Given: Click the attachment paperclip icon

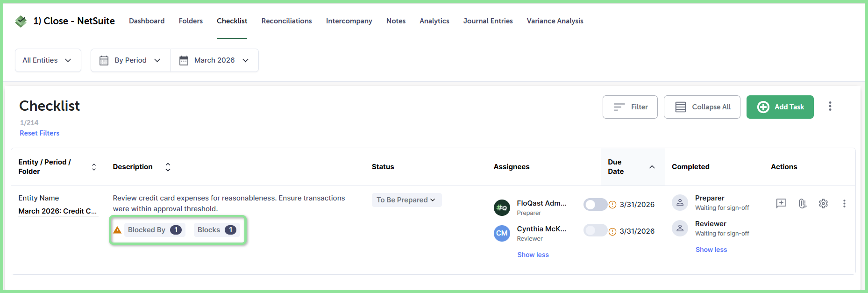Looking at the screenshot, I should [x=803, y=203].
